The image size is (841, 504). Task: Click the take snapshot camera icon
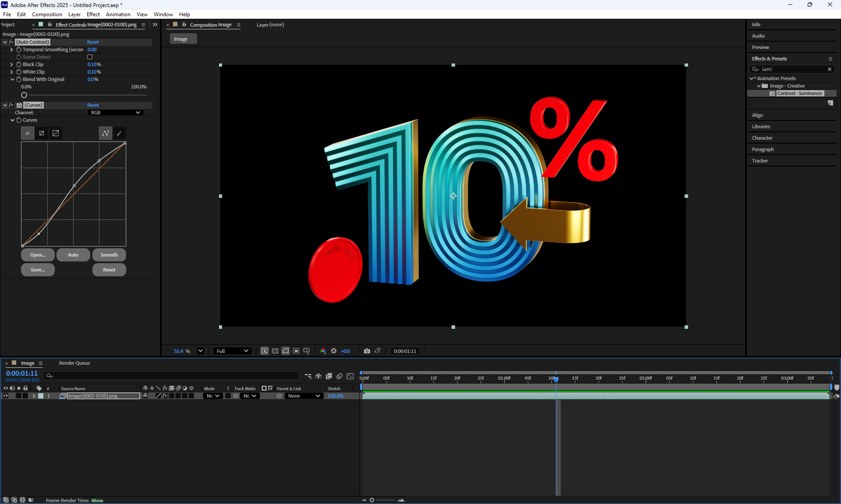pos(367,351)
